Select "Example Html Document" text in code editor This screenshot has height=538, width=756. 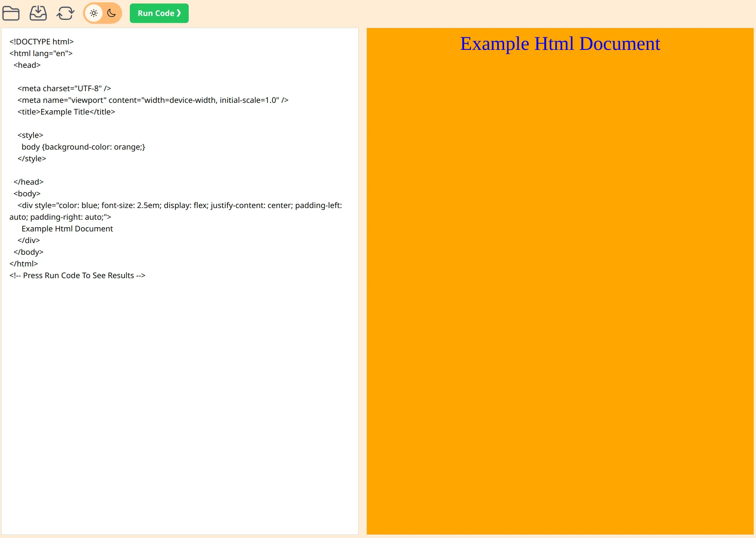(67, 229)
